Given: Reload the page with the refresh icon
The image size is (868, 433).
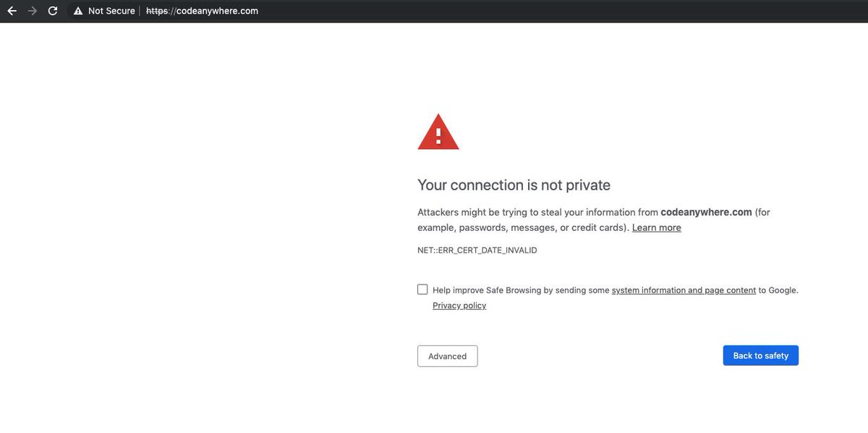Looking at the screenshot, I should [53, 11].
